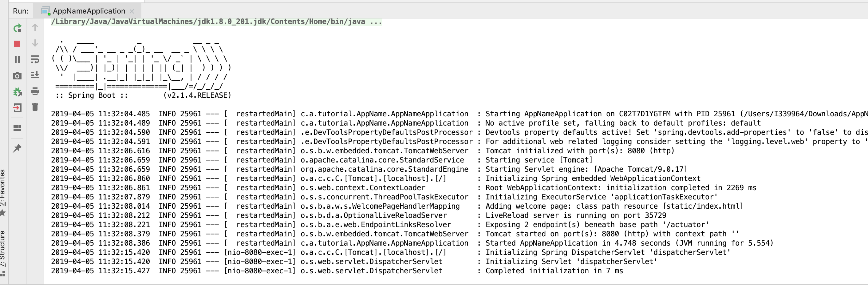Attach debugger using the green bug icon
Image resolution: width=868 pixels, height=285 pixels.
(x=17, y=92)
